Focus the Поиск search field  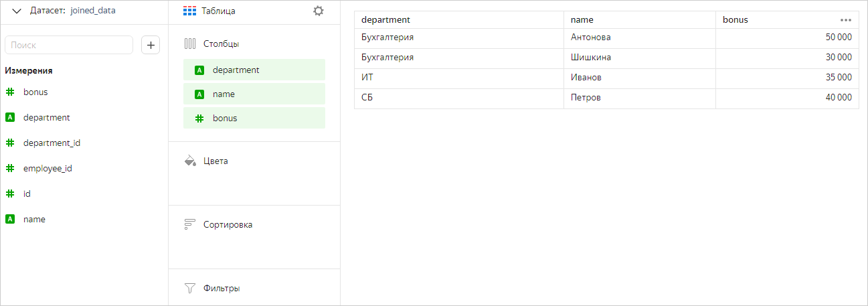pyautogui.click(x=69, y=45)
